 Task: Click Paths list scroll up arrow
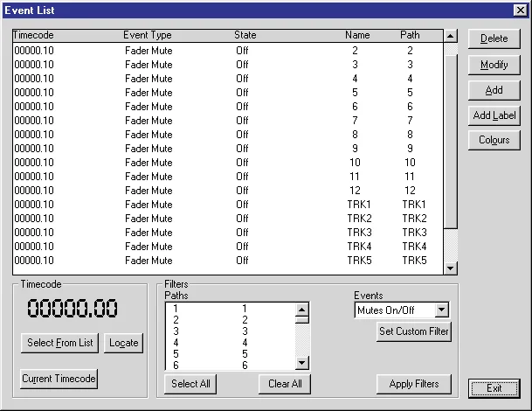click(x=301, y=310)
